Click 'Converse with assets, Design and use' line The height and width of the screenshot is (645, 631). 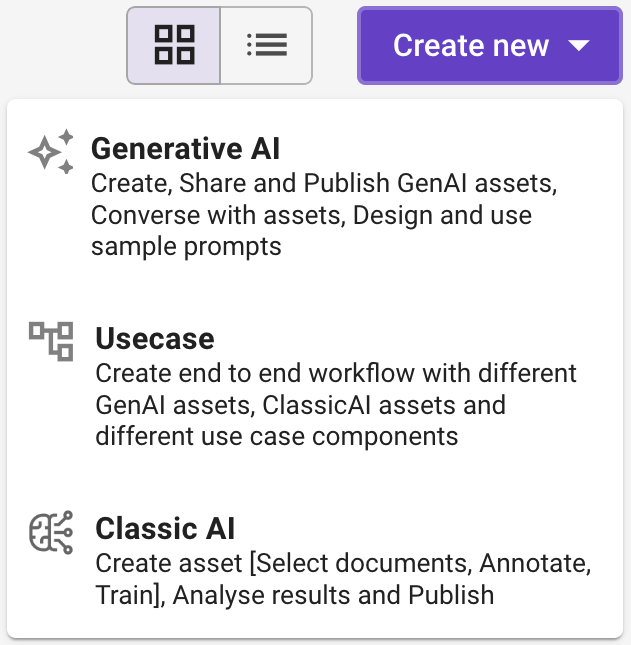tap(311, 216)
